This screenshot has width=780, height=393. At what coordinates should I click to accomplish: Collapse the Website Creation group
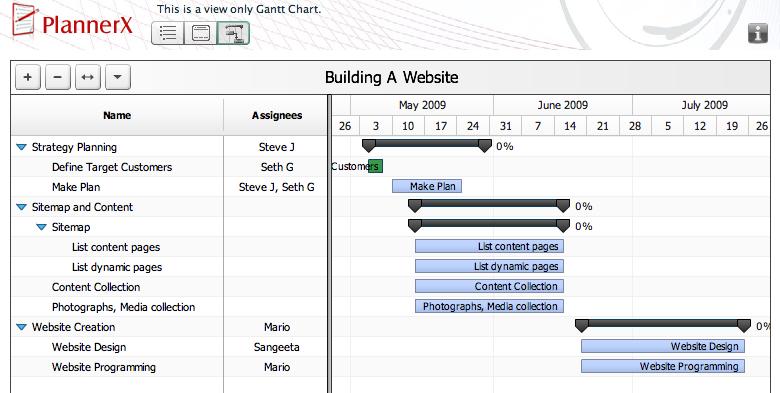pyautogui.click(x=21, y=327)
